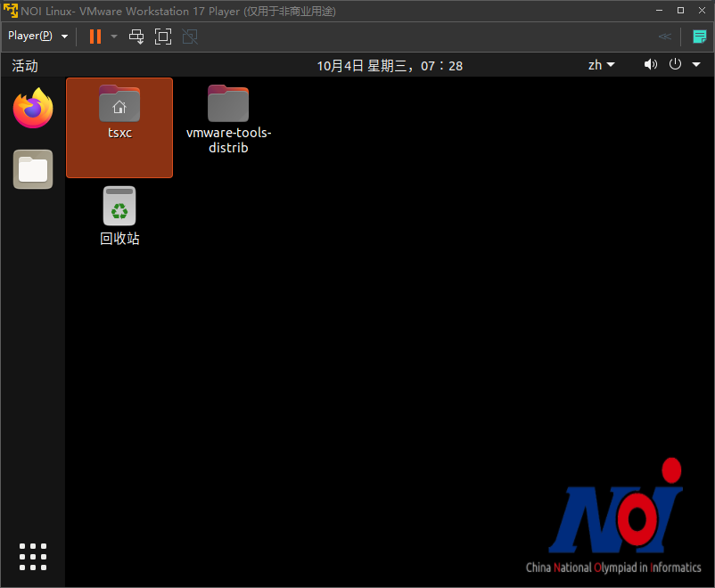Expand the power options arrow beside pause

[114, 37]
